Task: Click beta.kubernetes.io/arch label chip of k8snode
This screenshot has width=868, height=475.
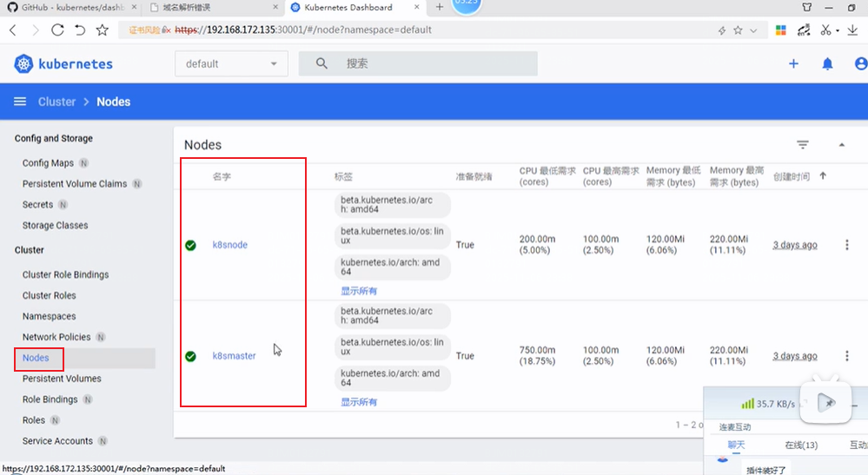Action: click(x=393, y=205)
